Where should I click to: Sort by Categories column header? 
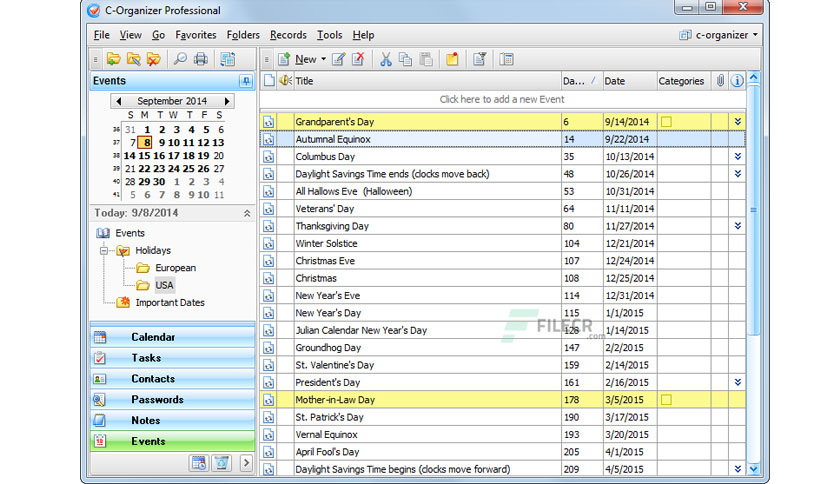pyautogui.click(x=684, y=81)
